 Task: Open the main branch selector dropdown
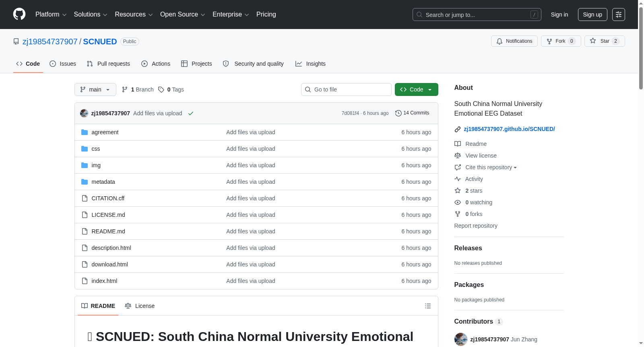(95, 89)
